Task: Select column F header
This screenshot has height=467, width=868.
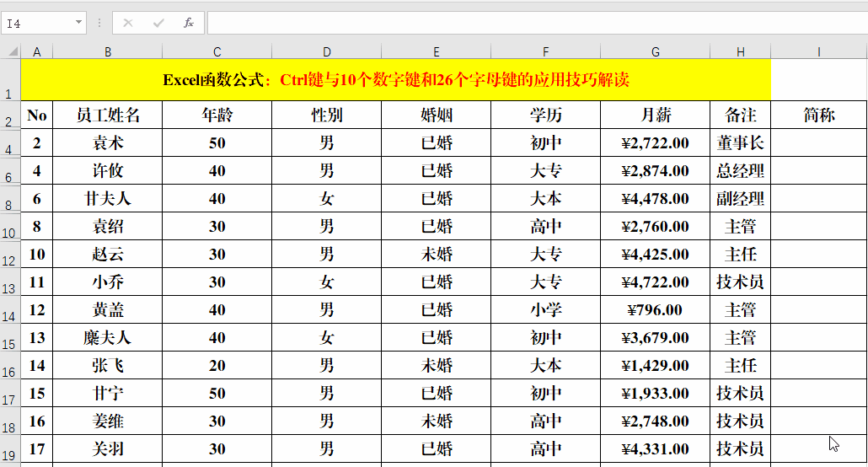Action: (x=546, y=52)
